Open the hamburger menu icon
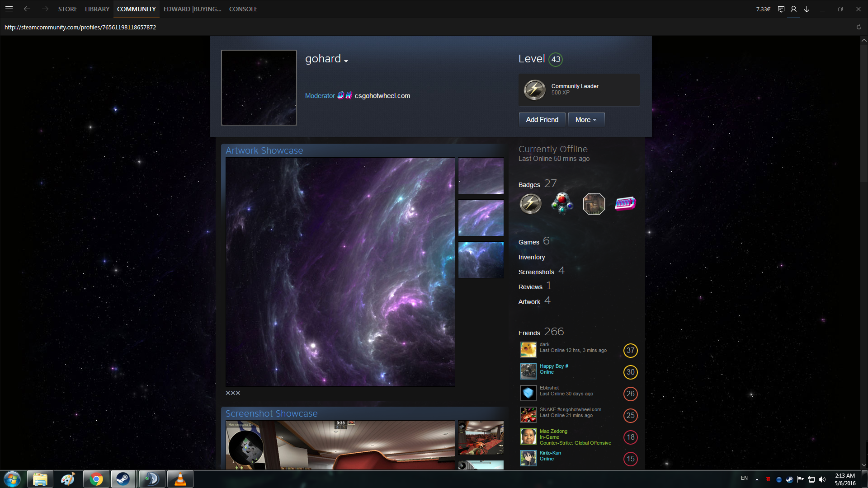This screenshot has height=488, width=868. [x=9, y=9]
